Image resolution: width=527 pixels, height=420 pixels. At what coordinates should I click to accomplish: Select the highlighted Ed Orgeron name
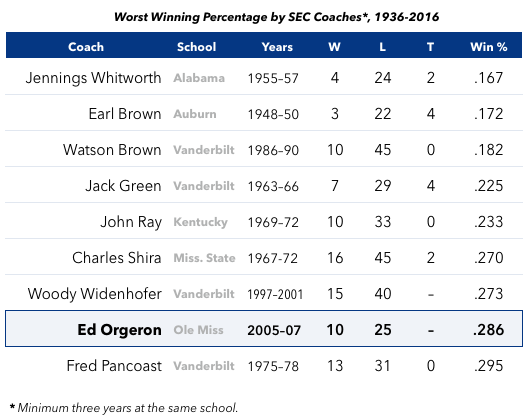[x=120, y=330]
